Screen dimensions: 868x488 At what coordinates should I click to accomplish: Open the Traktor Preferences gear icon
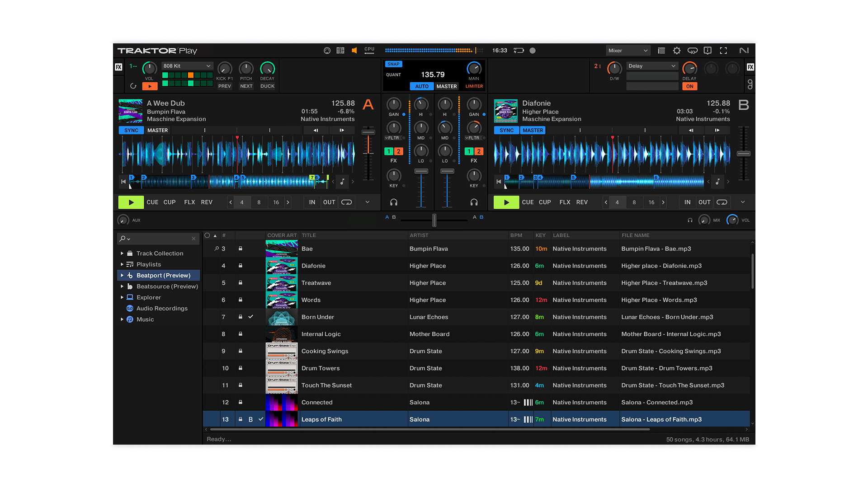coord(677,51)
